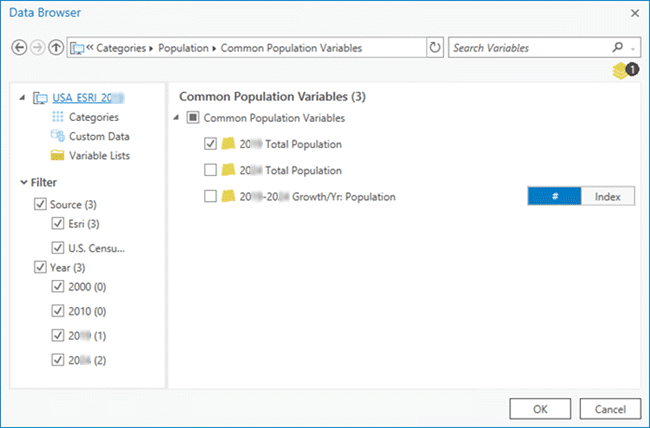Collapse the USA ESRI data source tree
The image size is (650, 428).
23,98
